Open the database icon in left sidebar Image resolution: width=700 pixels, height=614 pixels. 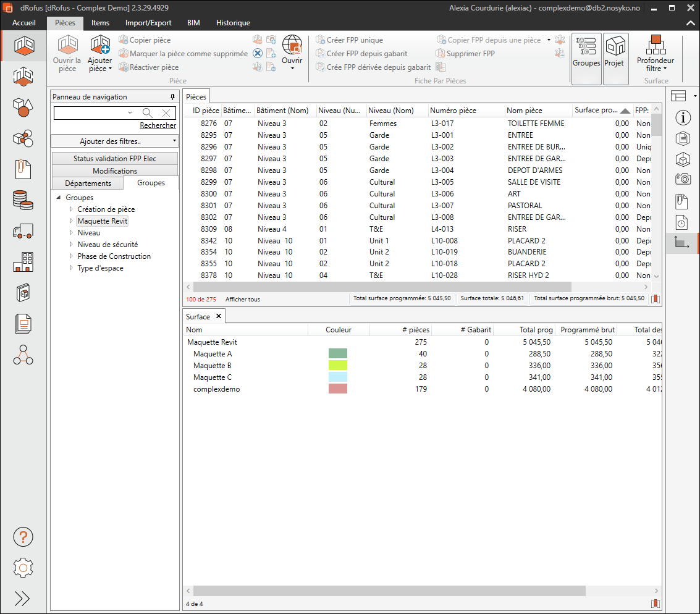point(23,200)
